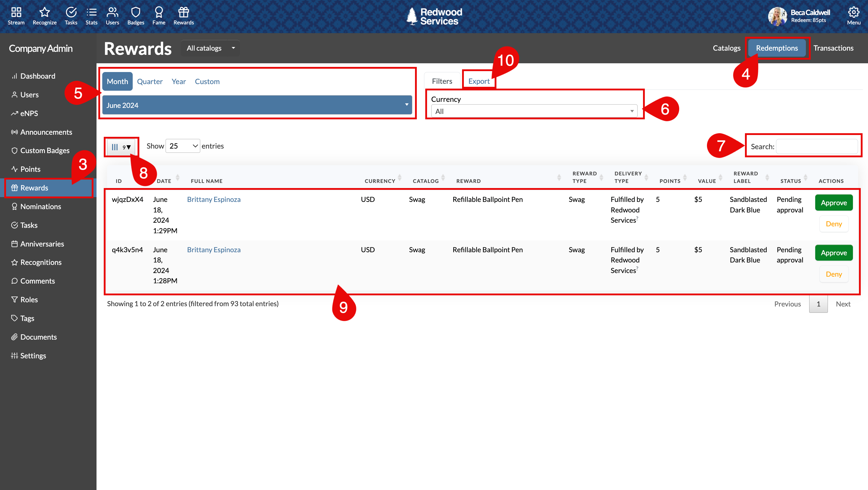Click the Recognize star icon
Viewport: 868px width, 490px height.
point(44,16)
